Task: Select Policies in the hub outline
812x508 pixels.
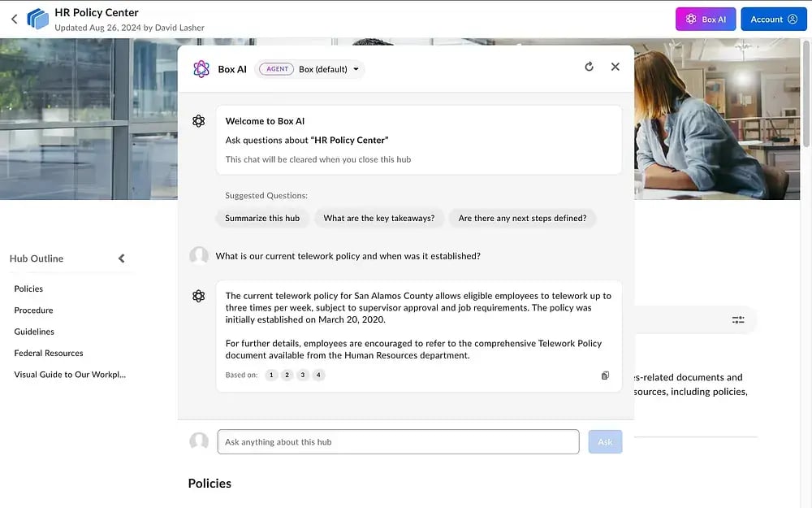Action: (28, 289)
